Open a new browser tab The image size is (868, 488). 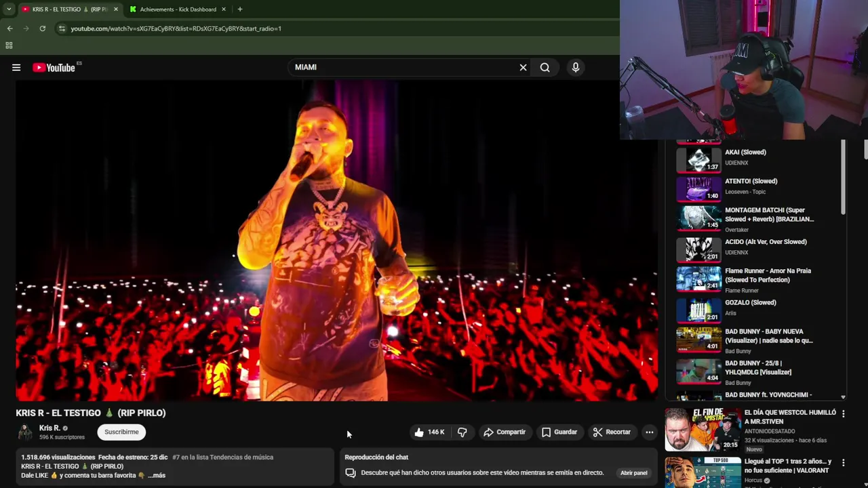click(240, 9)
